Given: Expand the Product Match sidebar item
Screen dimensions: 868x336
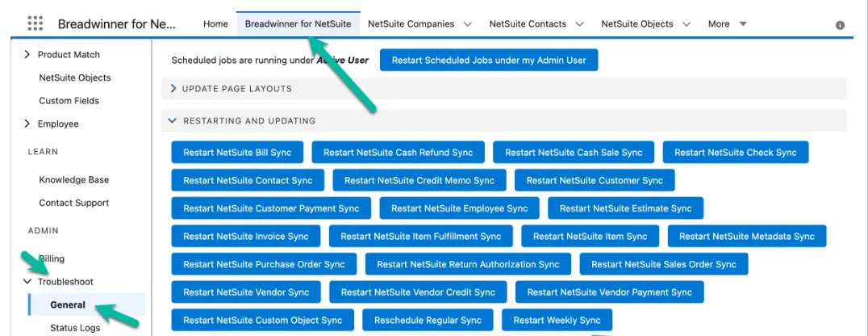Looking at the screenshot, I should coord(27,54).
